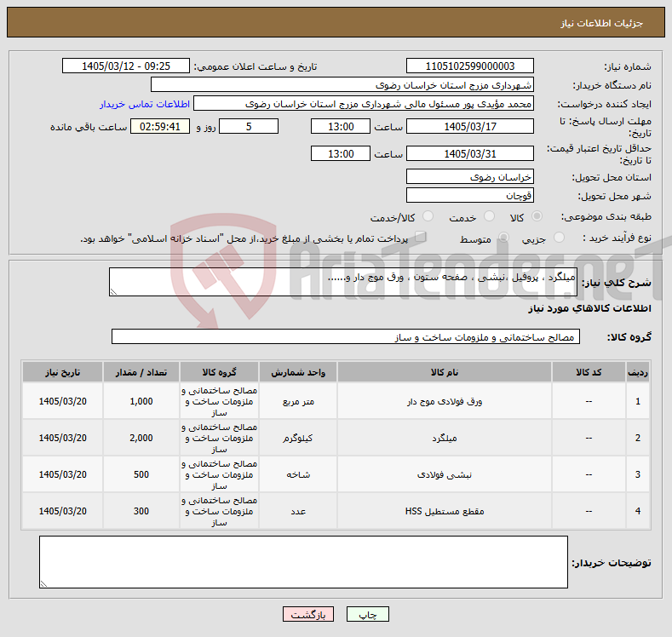The image size is (672, 637).
Task: Click the delivery city field قوچان
Action: (x=469, y=195)
